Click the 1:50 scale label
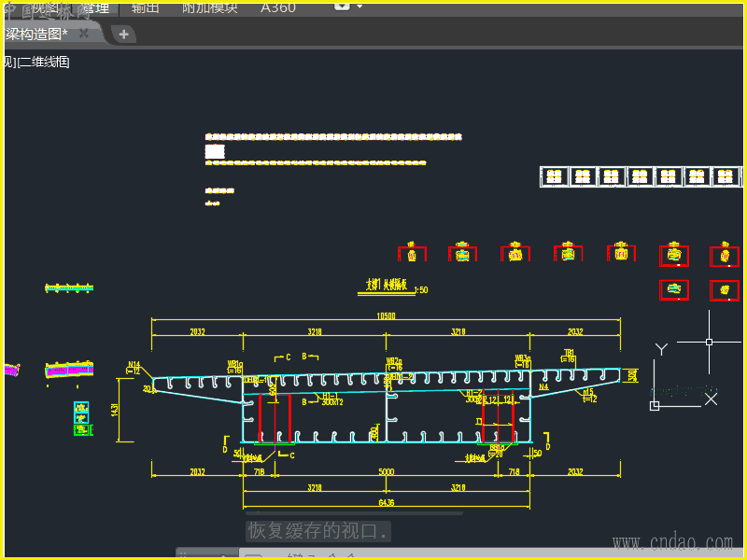The image size is (747, 560). coord(421,290)
